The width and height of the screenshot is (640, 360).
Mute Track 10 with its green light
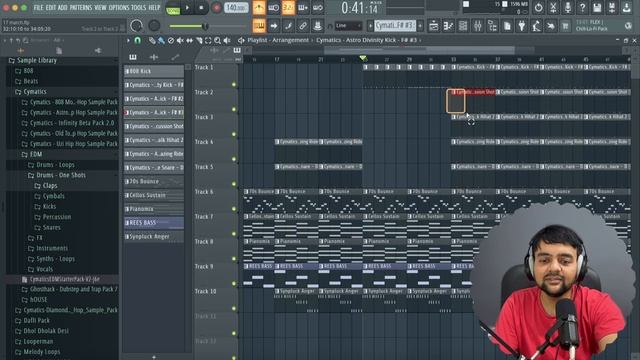(x=234, y=309)
